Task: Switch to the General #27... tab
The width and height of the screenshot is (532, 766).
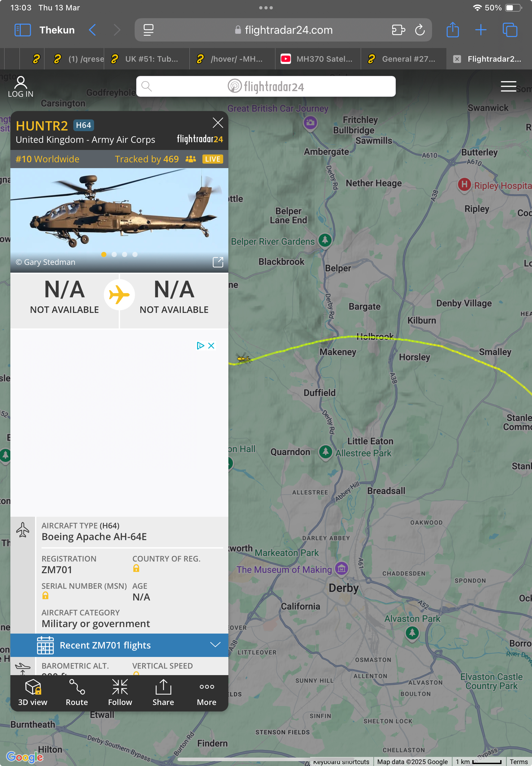Action: point(403,59)
